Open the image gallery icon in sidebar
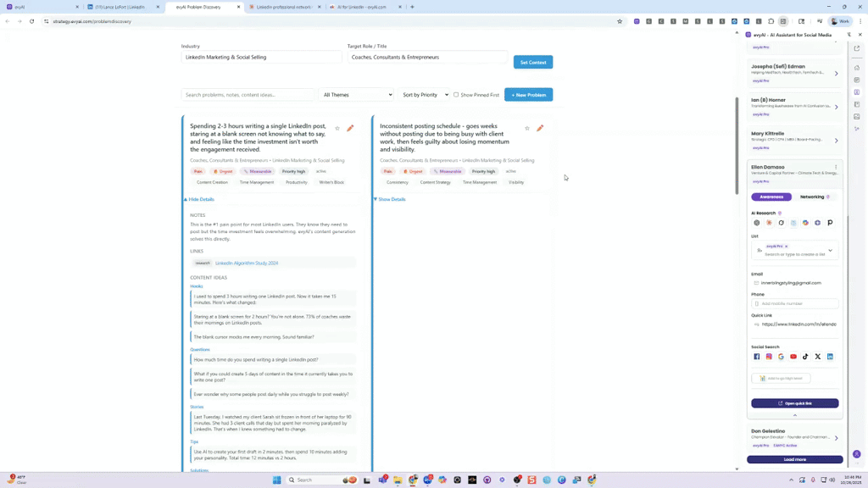 (857, 117)
